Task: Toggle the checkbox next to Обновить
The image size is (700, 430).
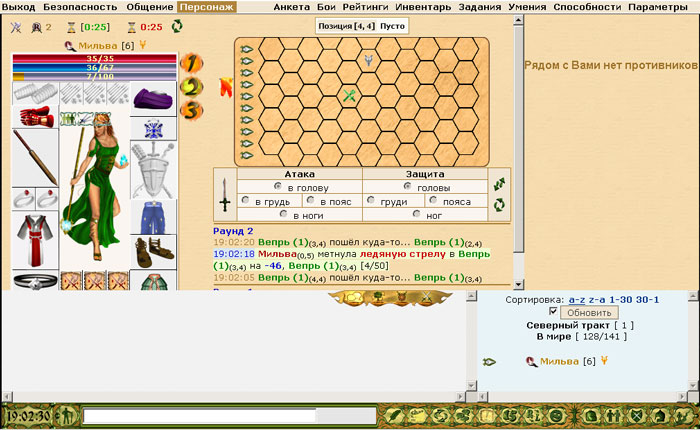Action: click(x=553, y=311)
